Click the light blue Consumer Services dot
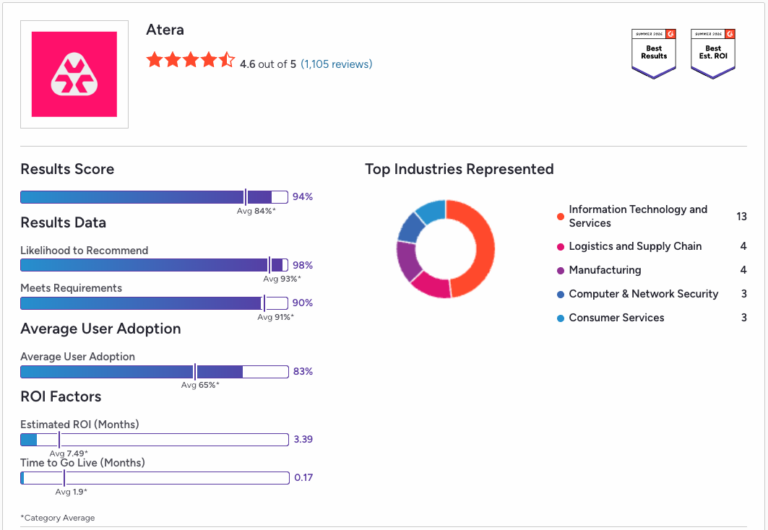This screenshot has height=530, width=768. (x=560, y=318)
